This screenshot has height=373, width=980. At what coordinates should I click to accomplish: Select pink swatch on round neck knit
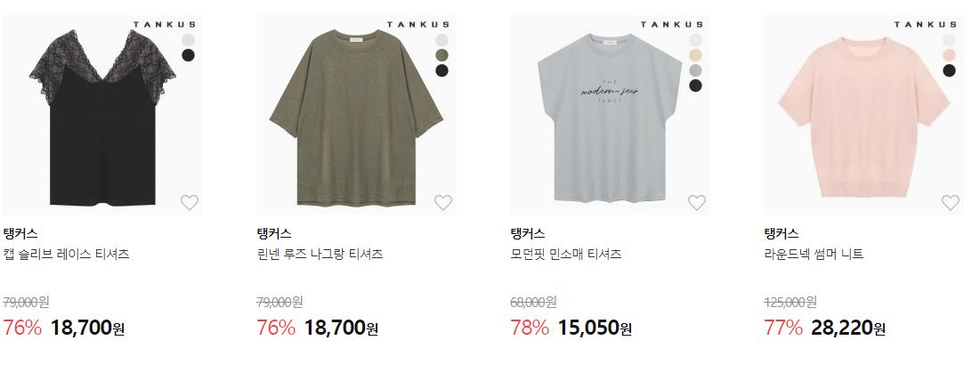(950, 55)
